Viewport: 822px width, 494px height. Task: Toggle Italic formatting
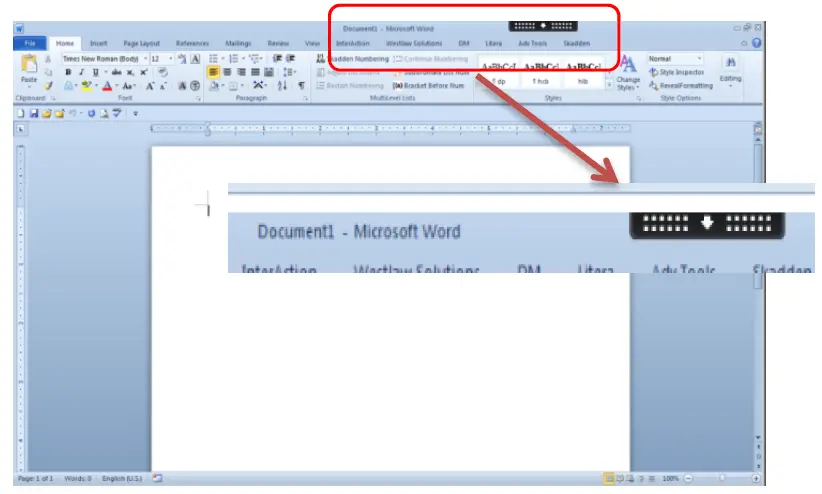81,72
